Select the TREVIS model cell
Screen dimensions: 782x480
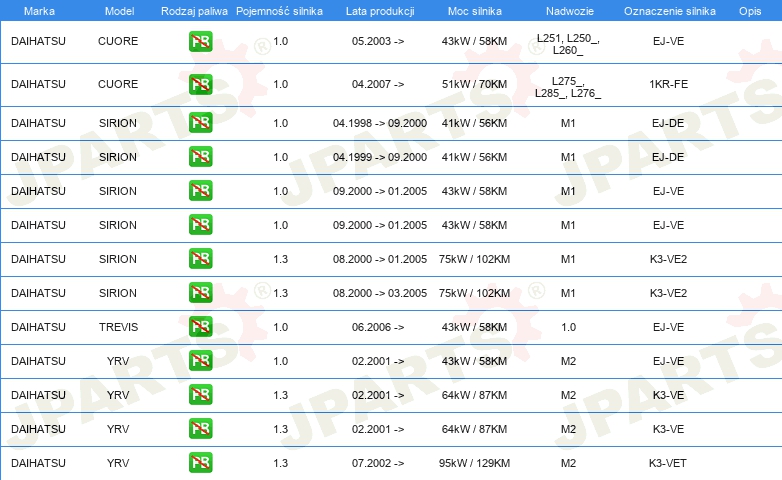(x=118, y=327)
